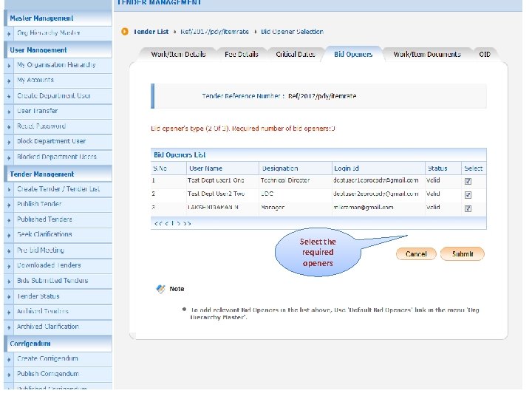Go to first page of openers list

(x=158, y=223)
